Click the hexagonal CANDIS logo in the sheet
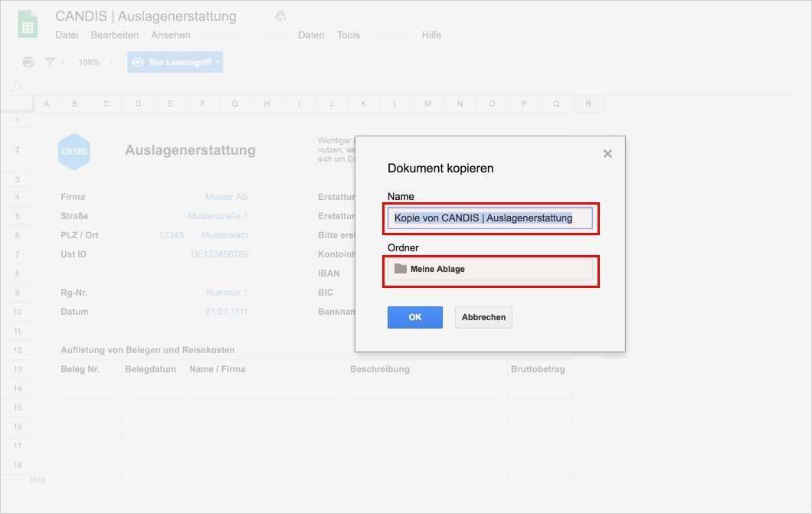 [74, 152]
